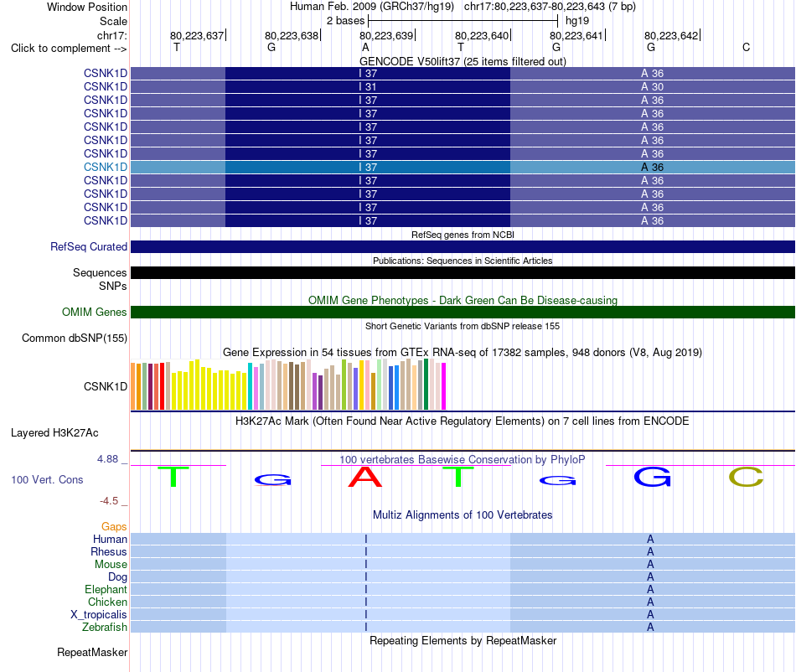Open the OMIM Genes track label
Viewport: 796px width, 672px height.
point(94,313)
